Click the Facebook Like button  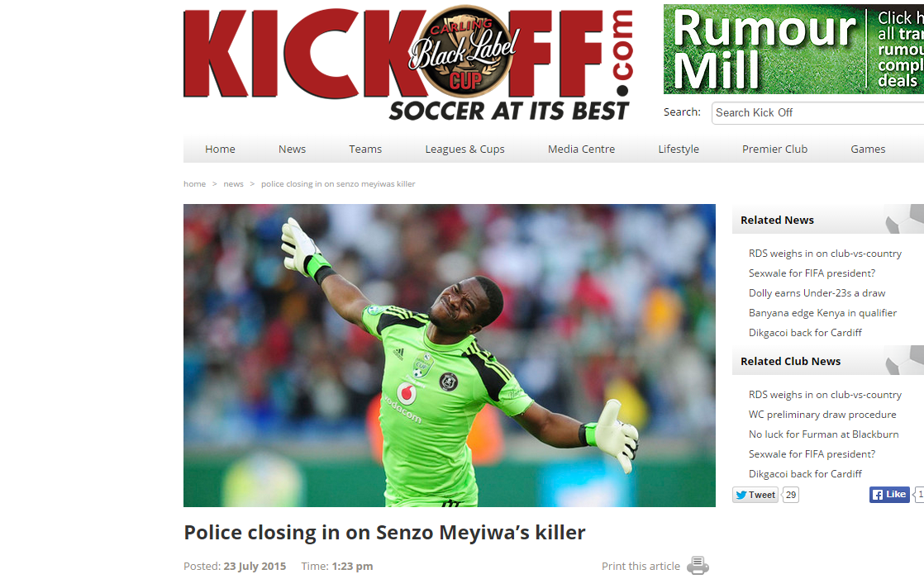(x=889, y=495)
